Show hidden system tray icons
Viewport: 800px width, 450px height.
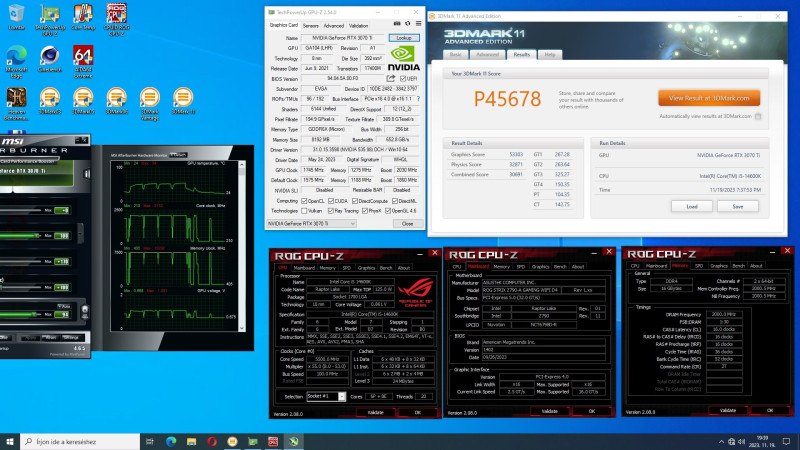[x=721, y=442]
